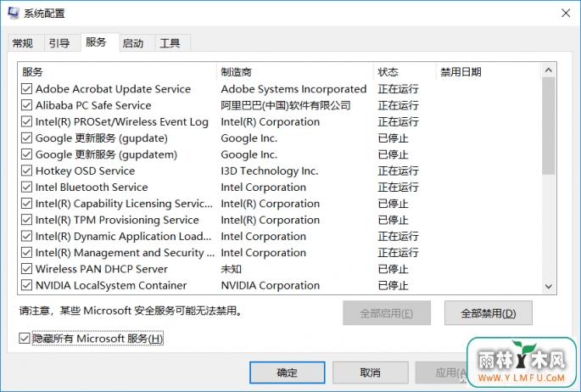Sort by the 禁用日期 column header
Image resolution: width=581 pixels, height=392 pixels.
coord(488,71)
